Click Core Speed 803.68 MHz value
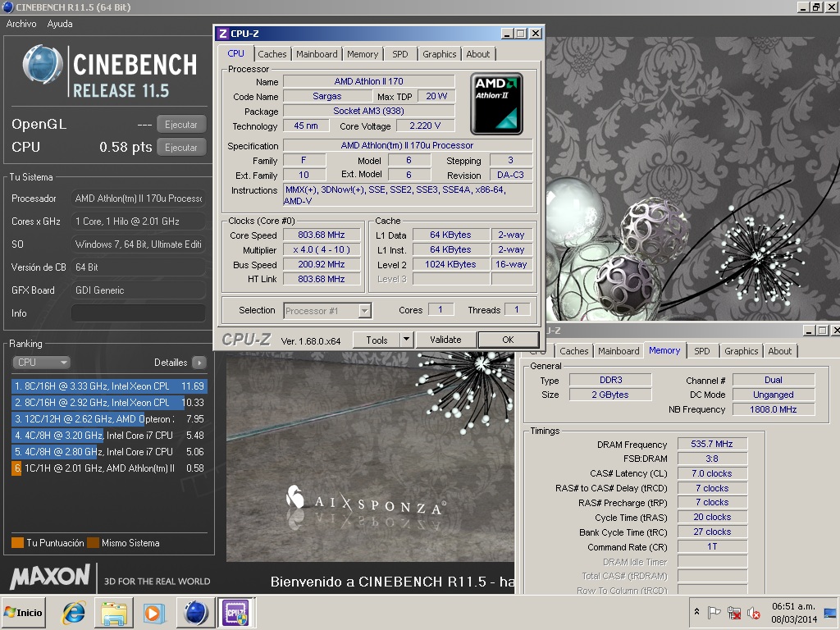This screenshot has height=630, width=840. point(322,235)
